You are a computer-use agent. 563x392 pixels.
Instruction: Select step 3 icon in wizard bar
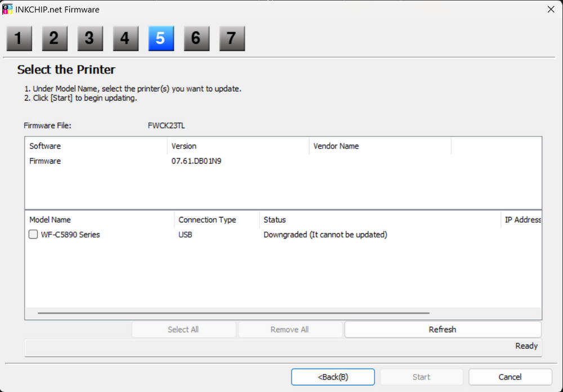point(90,38)
